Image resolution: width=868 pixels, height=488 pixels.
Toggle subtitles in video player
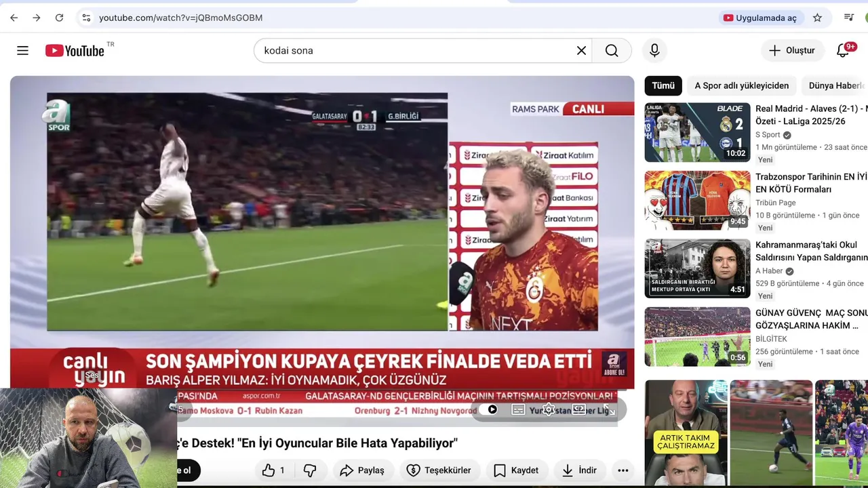(x=518, y=409)
